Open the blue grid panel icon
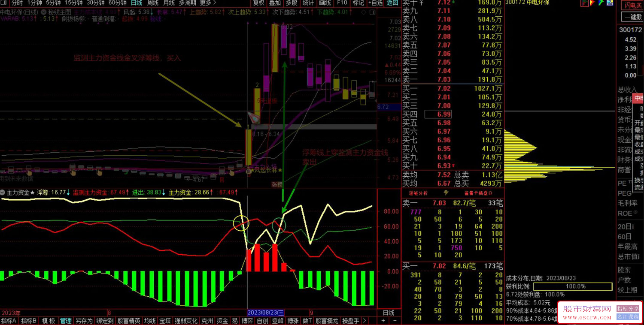The width and height of the screenshot is (644, 325). point(610,3)
